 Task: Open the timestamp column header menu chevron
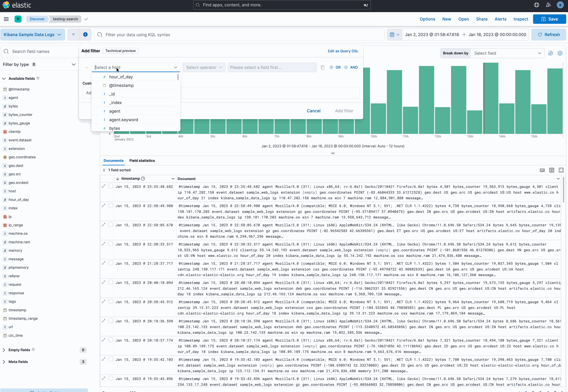pos(173,179)
